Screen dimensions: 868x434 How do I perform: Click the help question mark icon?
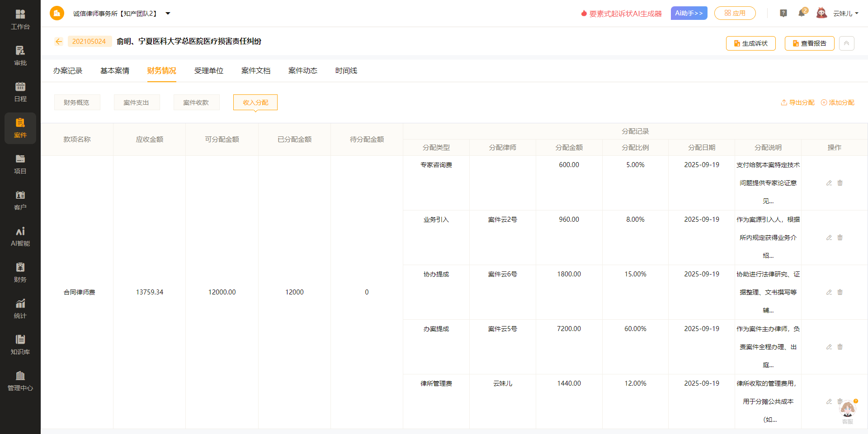click(x=783, y=13)
